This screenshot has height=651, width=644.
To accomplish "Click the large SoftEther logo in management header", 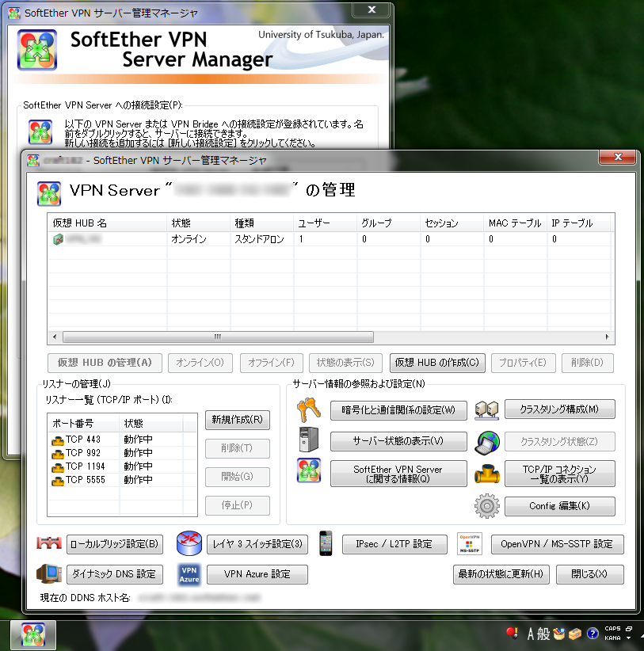I will pos(49,193).
